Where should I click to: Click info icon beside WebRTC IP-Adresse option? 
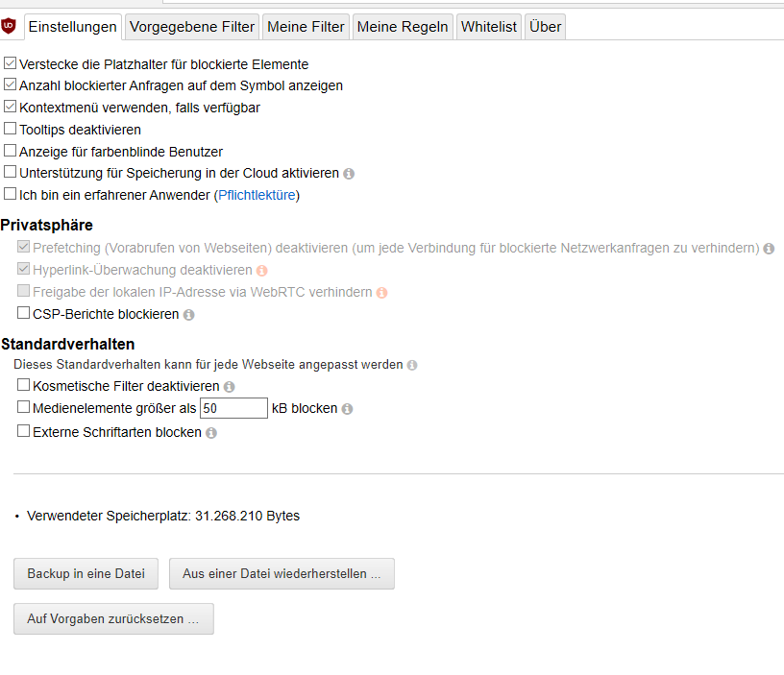tap(382, 292)
